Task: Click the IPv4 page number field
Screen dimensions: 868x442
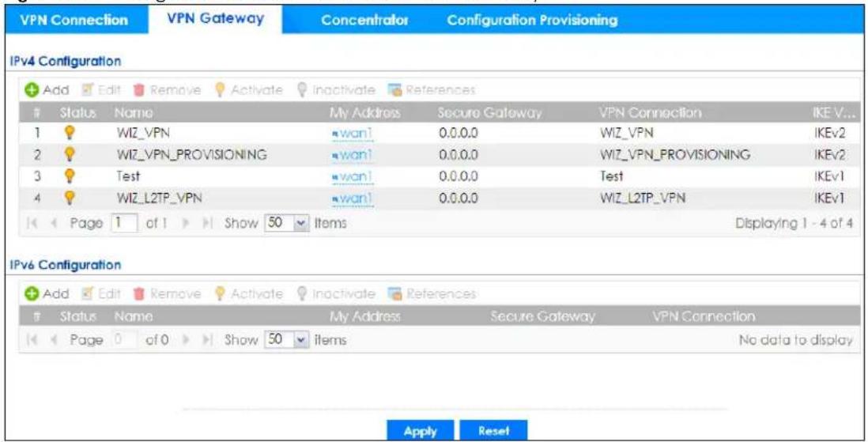Action: click(123, 223)
